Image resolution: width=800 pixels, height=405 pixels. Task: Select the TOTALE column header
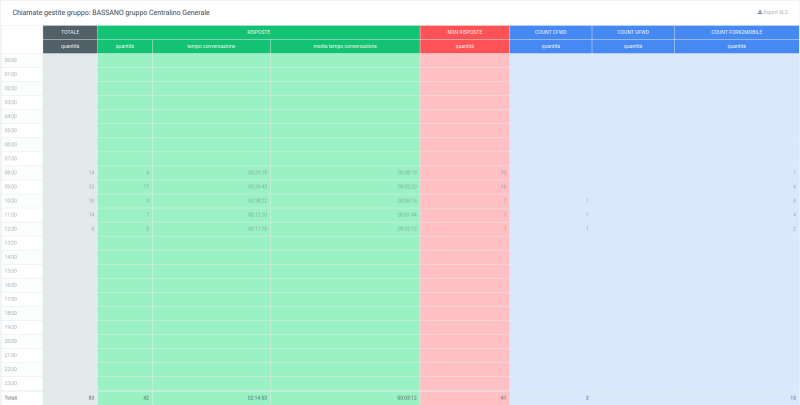(x=70, y=32)
